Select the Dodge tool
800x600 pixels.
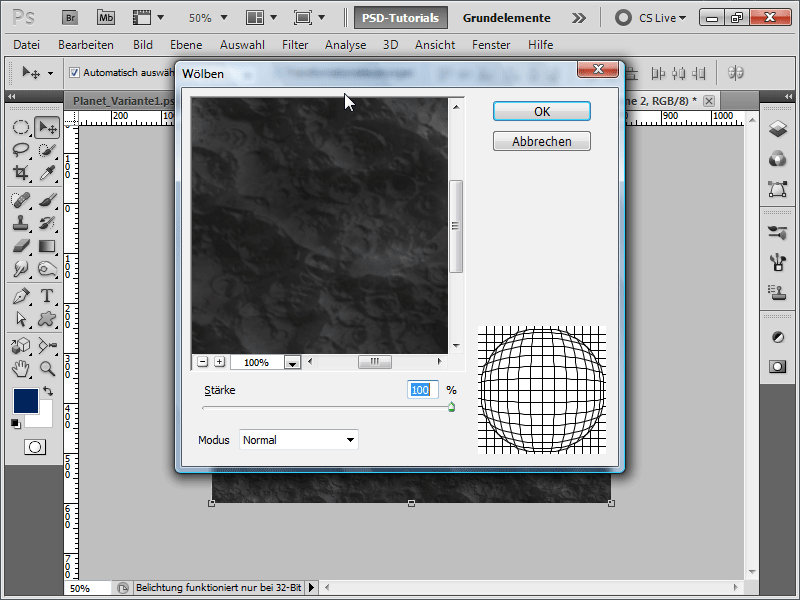(x=47, y=269)
